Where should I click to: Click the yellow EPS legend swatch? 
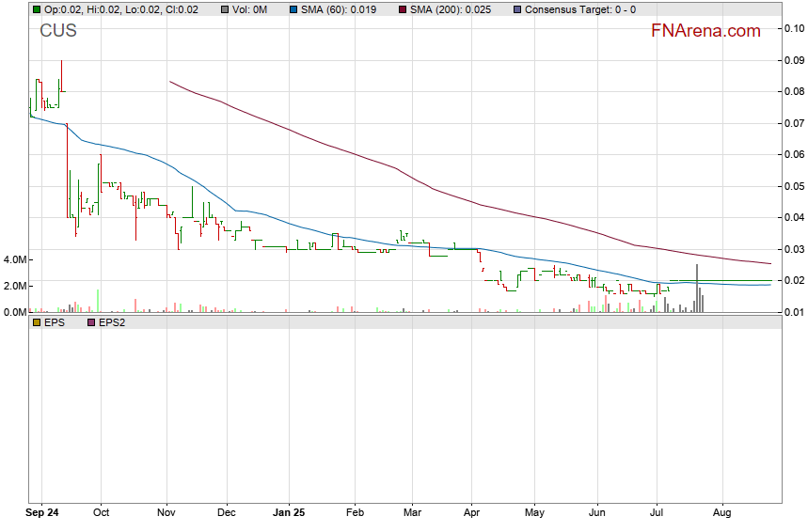36,321
